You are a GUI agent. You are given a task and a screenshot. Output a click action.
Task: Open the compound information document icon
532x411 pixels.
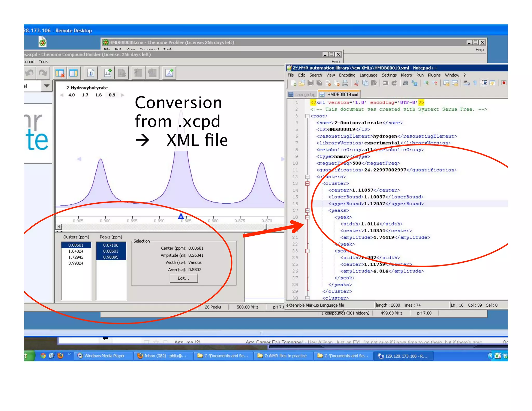pyautogui.click(x=91, y=73)
